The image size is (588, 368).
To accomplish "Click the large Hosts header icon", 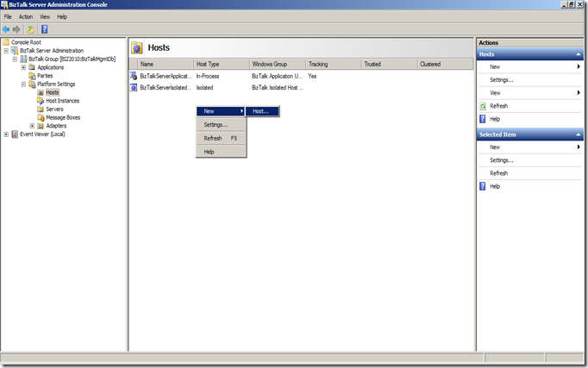I will (x=137, y=48).
